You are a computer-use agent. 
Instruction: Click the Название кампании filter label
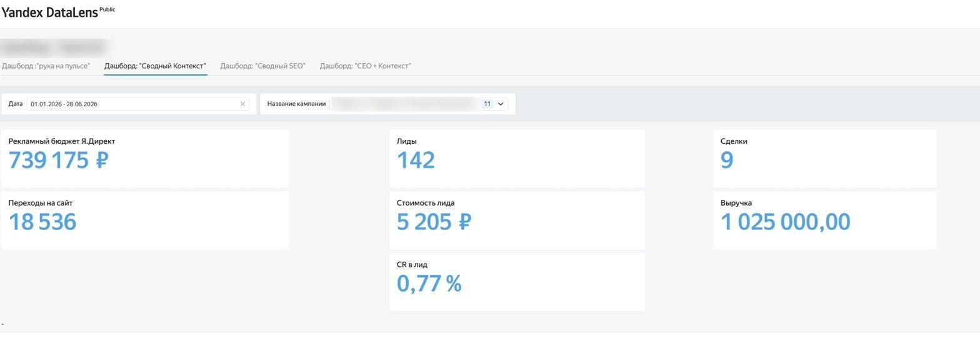[x=296, y=104]
